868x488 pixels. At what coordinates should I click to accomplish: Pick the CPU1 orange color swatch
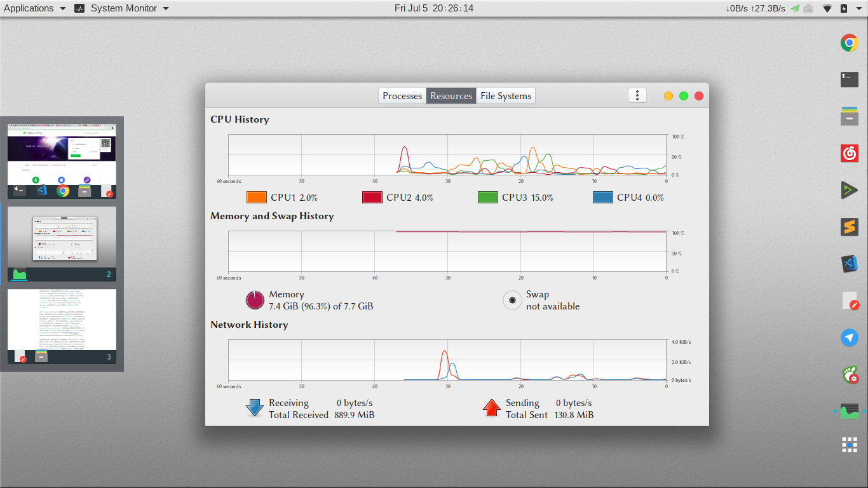click(x=257, y=198)
